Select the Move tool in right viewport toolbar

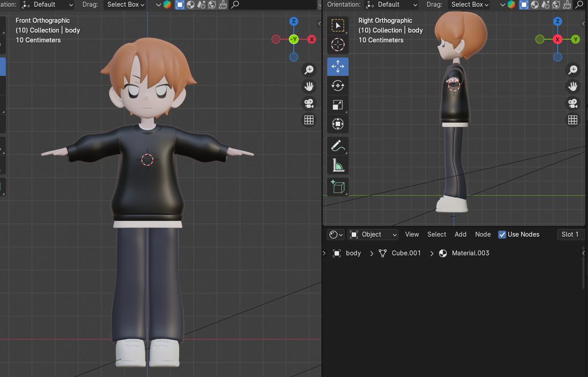(338, 67)
